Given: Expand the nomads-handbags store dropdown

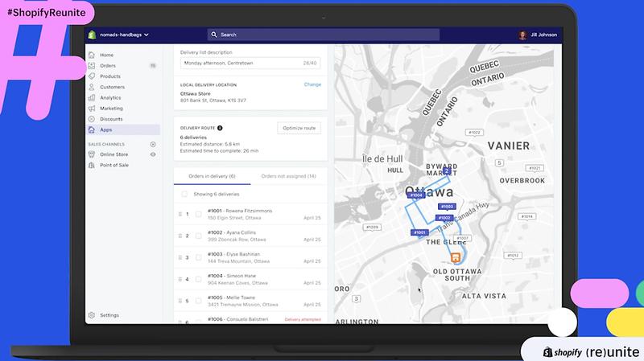Looking at the screenshot, I should (x=124, y=35).
